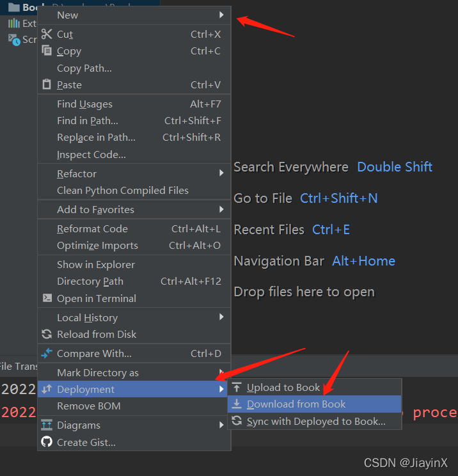Click the GitHub icon beside Create Gist
This screenshot has height=476, width=458.
(x=47, y=441)
